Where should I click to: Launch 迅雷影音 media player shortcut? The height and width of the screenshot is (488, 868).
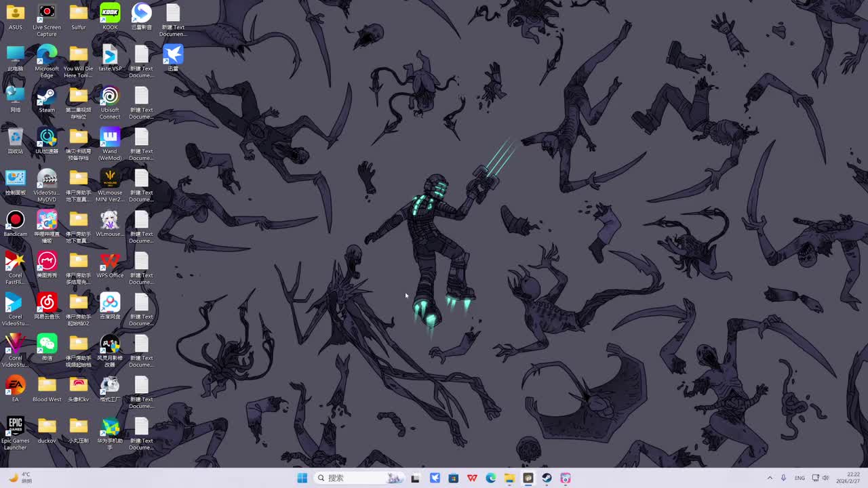141,17
